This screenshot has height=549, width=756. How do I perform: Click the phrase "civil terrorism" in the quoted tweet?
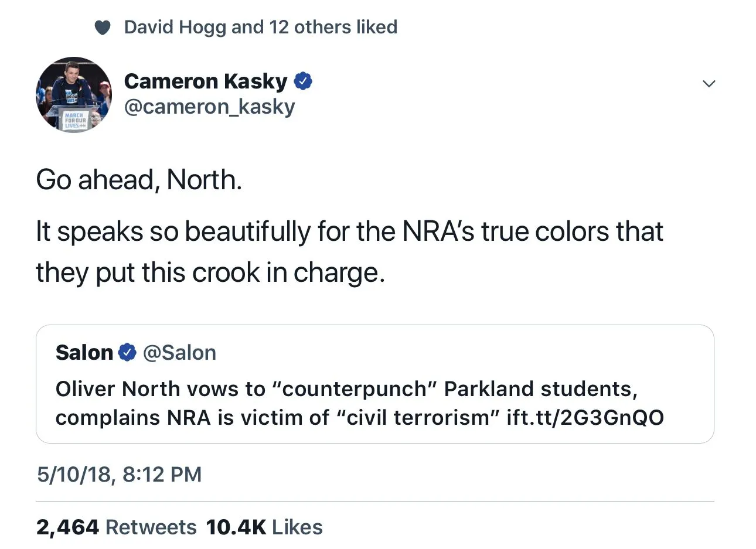423,418
